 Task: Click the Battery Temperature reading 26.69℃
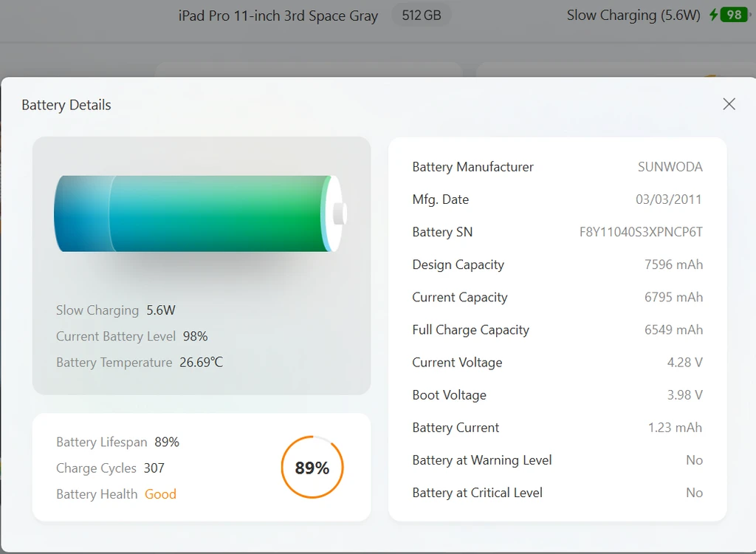click(201, 363)
